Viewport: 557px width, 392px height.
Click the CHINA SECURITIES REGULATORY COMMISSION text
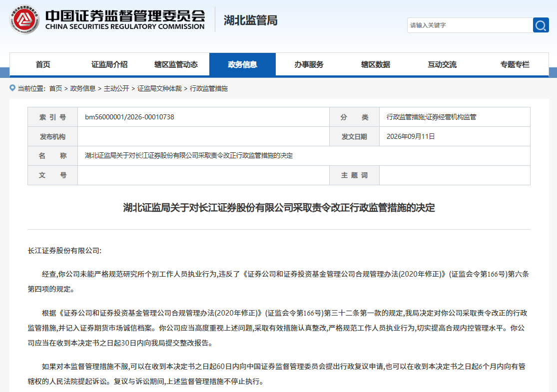click(125, 26)
